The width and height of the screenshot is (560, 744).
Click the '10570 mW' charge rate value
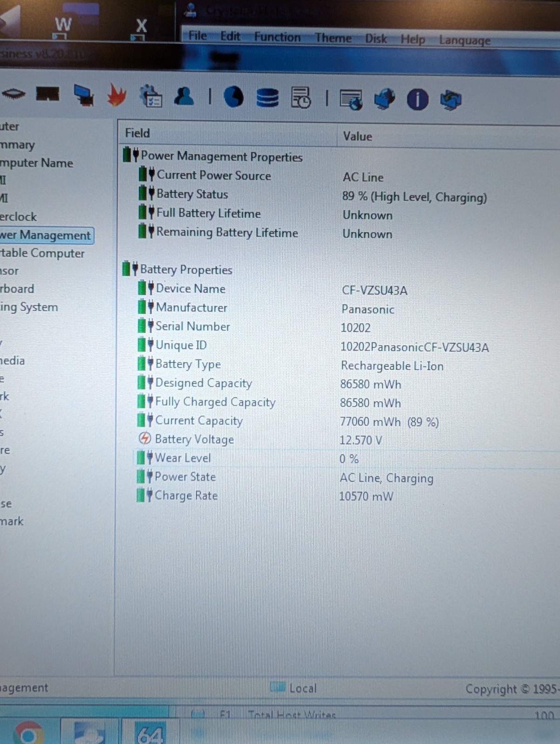pos(366,496)
